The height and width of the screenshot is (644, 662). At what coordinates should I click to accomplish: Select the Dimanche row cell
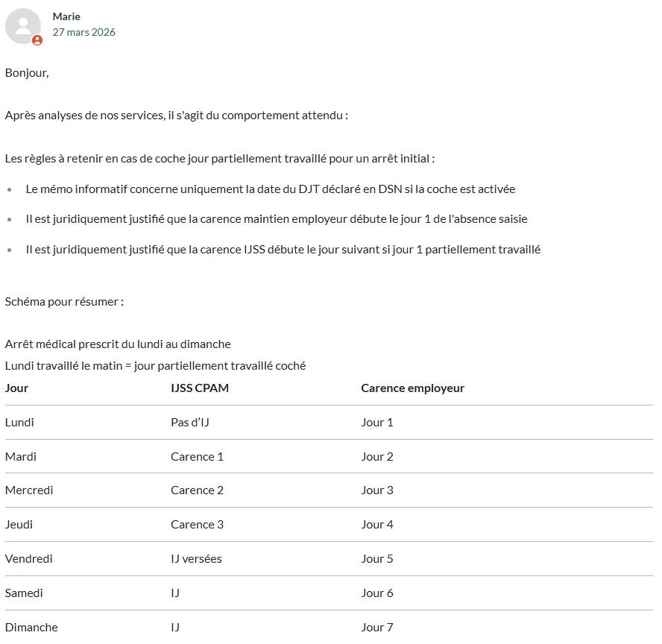31,627
